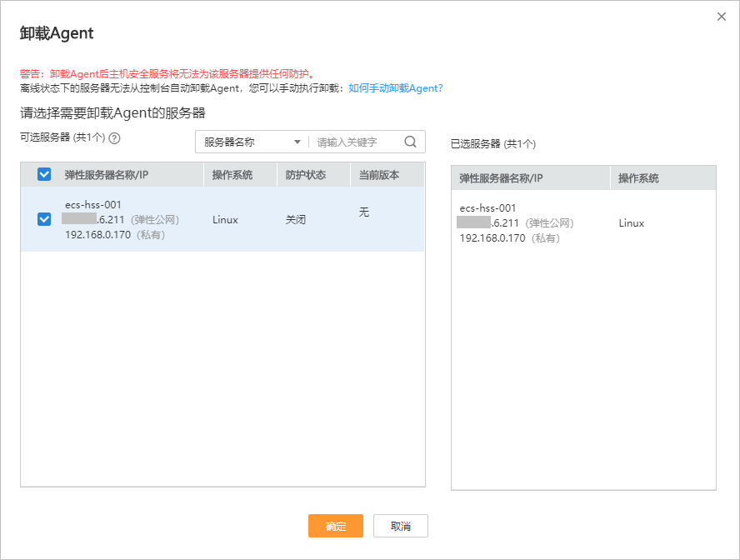The width and height of the screenshot is (740, 560).
Task: Click the magnifier search icon
Action: (410, 142)
